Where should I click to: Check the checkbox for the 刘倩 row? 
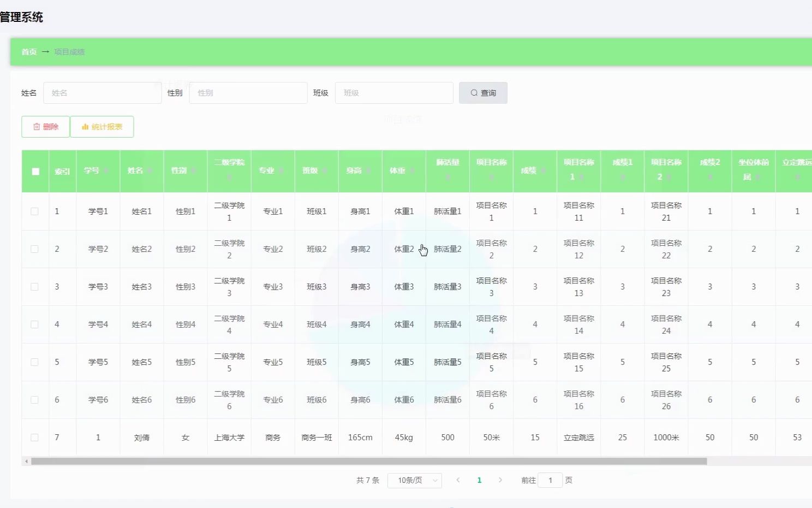coord(34,438)
